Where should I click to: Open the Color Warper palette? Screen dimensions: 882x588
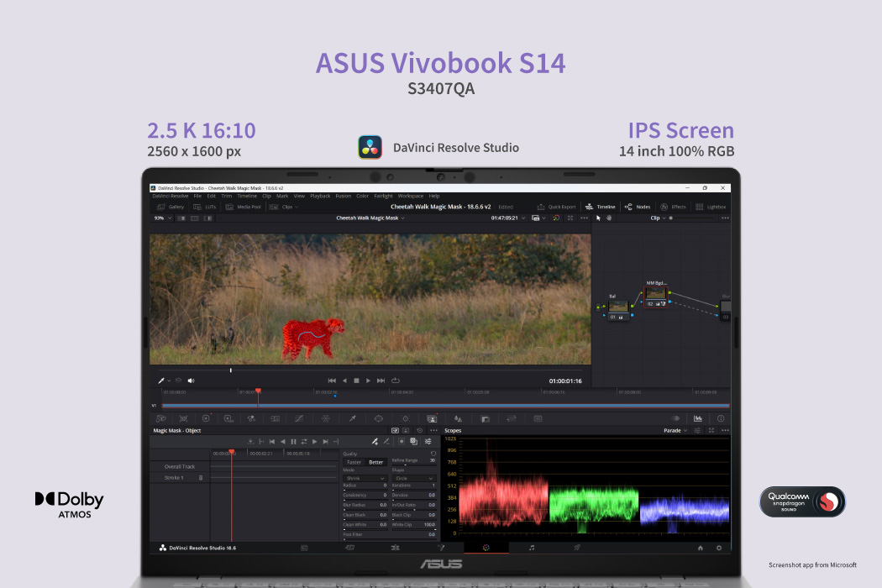point(326,418)
